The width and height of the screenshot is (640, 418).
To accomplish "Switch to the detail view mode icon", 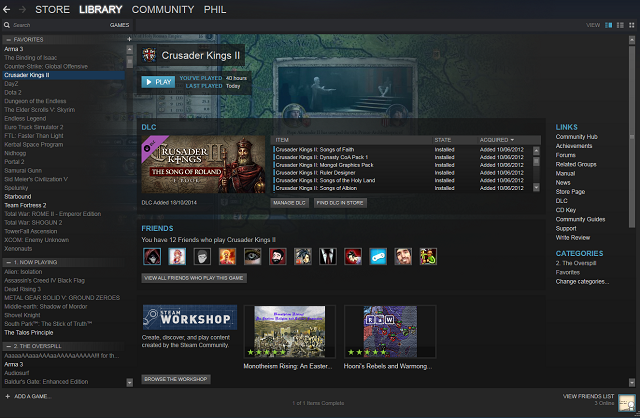I will 610,24.
